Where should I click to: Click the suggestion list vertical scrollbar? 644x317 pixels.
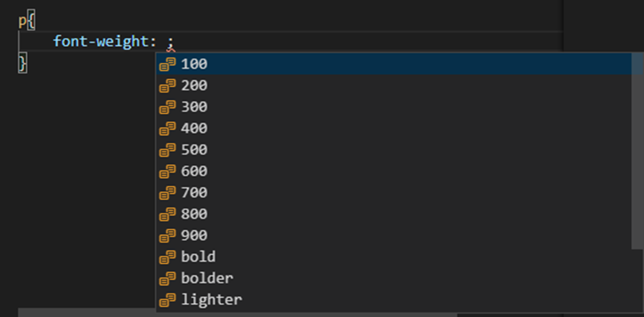coord(637,151)
